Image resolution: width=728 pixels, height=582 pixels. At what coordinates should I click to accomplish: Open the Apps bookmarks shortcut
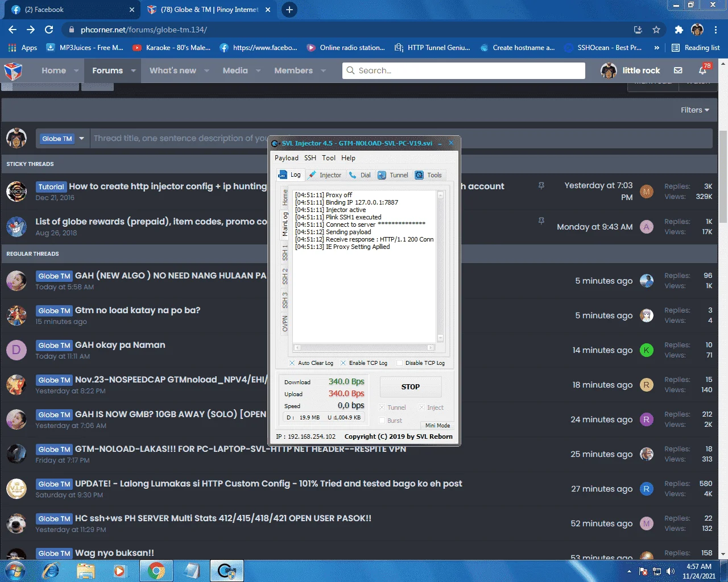click(23, 48)
